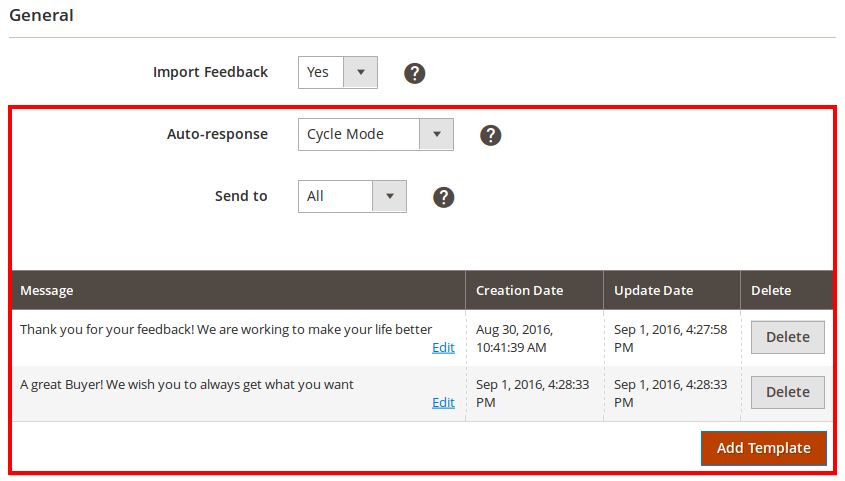Click the Message column header
The width and height of the screenshot is (845, 481).
click(47, 291)
